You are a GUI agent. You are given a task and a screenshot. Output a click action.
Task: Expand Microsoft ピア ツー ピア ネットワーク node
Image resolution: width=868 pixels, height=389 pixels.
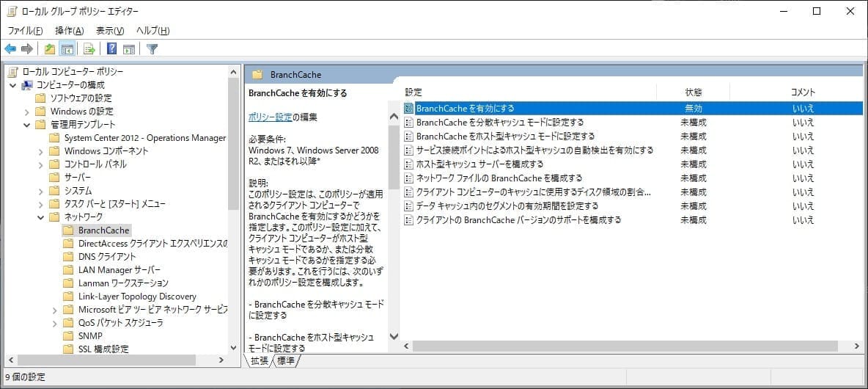[54, 309]
